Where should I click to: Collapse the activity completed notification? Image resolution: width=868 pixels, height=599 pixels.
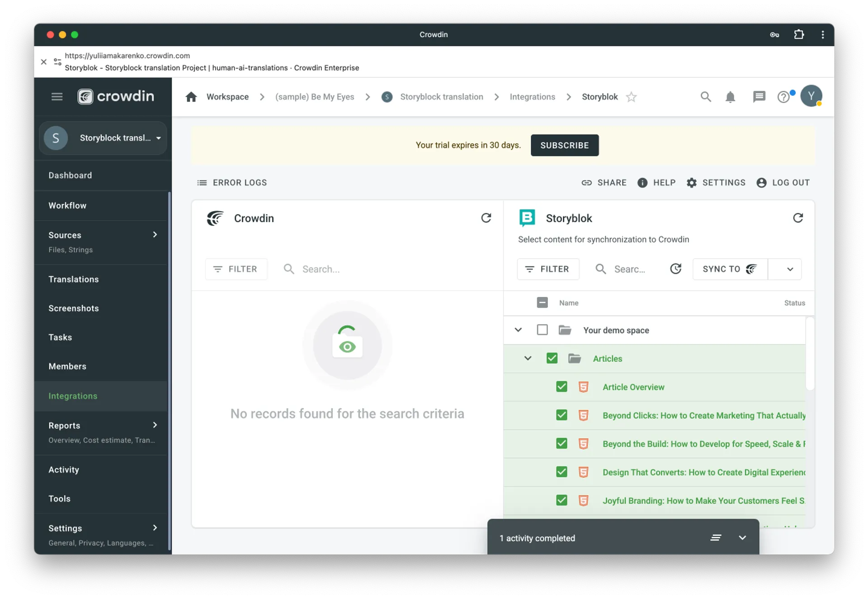pyautogui.click(x=742, y=538)
